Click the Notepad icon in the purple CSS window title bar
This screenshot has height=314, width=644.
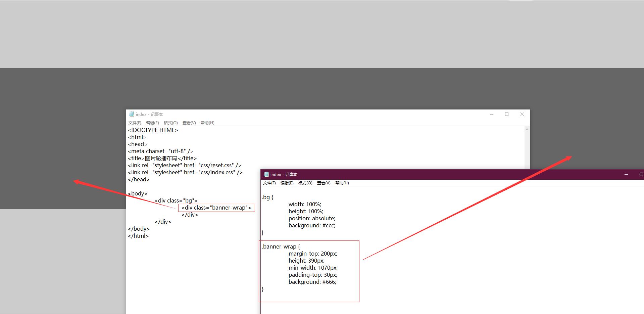[x=266, y=174]
